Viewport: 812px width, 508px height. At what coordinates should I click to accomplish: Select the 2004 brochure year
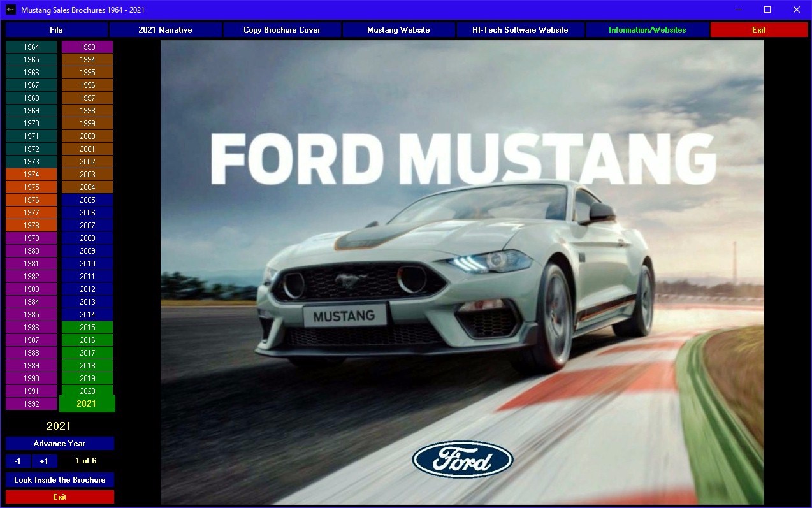87,187
